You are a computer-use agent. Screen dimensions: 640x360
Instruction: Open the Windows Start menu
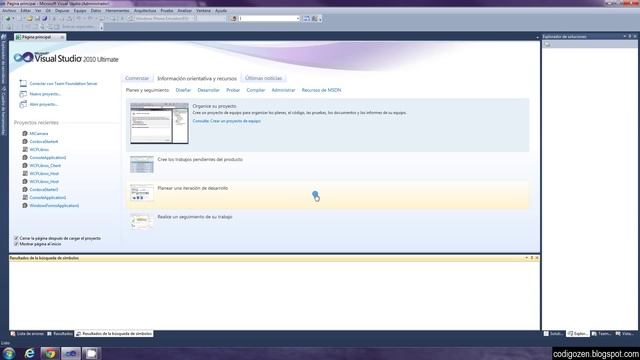coord(9,353)
